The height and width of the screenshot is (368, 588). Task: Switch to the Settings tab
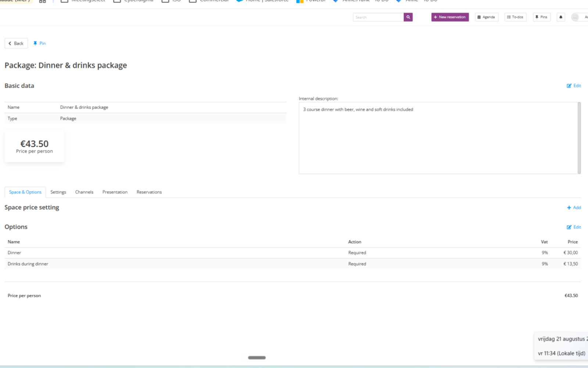(58, 192)
